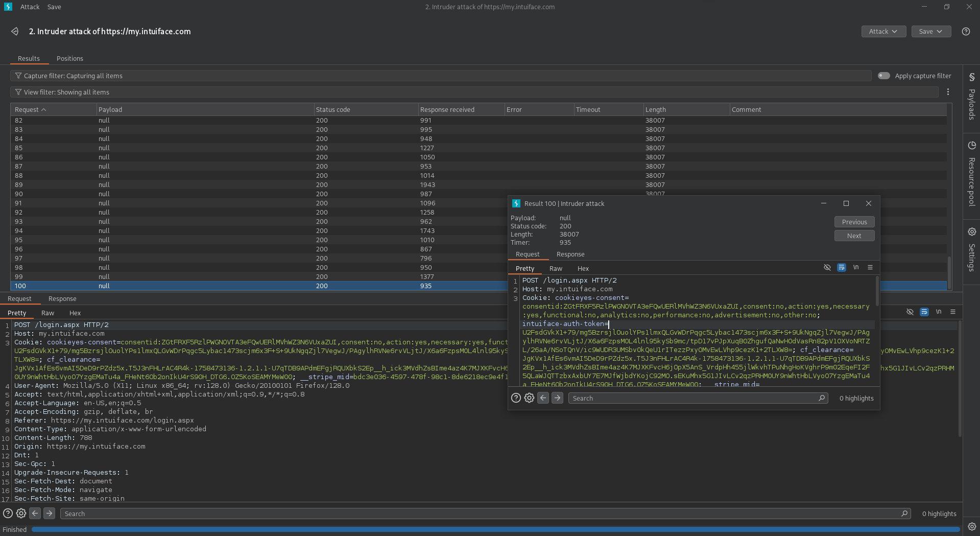Click the search settings gear in the Result 100 popup
This screenshot has width=980, height=536.
point(529,398)
